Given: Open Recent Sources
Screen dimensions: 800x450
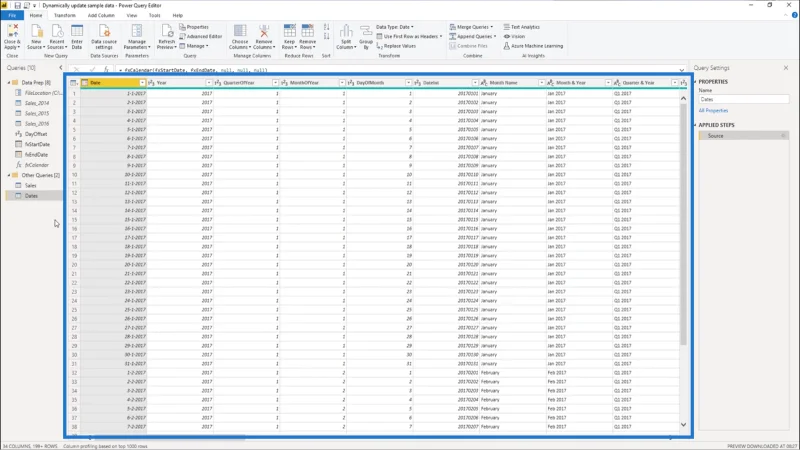Looking at the screenshot, I should [57, 37].
